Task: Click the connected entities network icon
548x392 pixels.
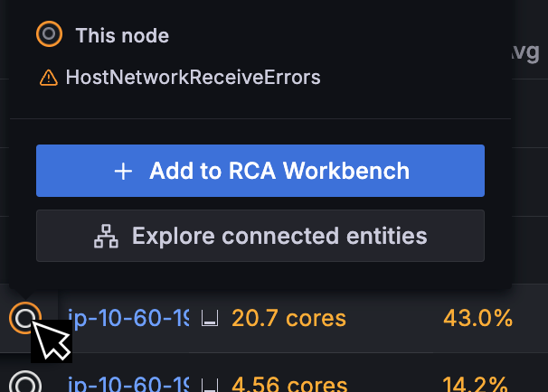Action: [x=107, y=237]
